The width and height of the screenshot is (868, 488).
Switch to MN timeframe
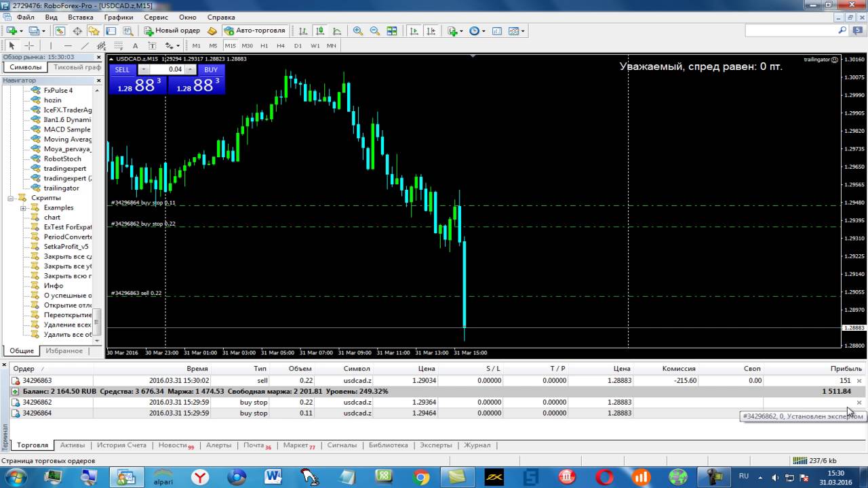tap(332, 46)
